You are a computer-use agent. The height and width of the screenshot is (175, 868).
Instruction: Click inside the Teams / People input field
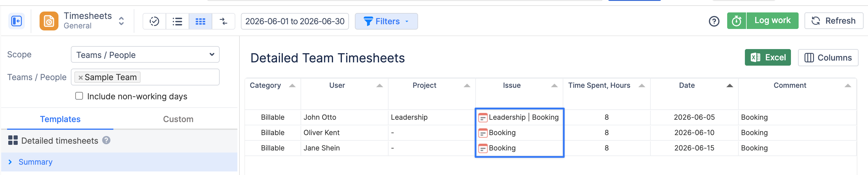pyautogui.click(x=145, y=77)
